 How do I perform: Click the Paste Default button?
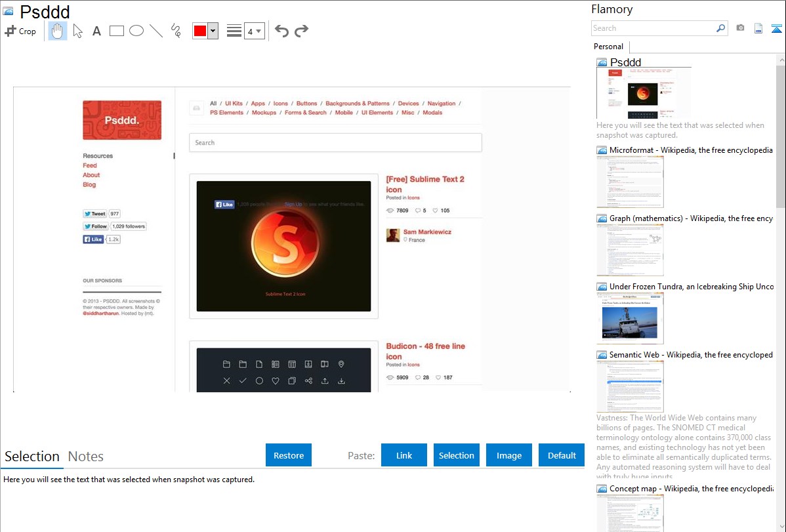click(x=562, y=455)
